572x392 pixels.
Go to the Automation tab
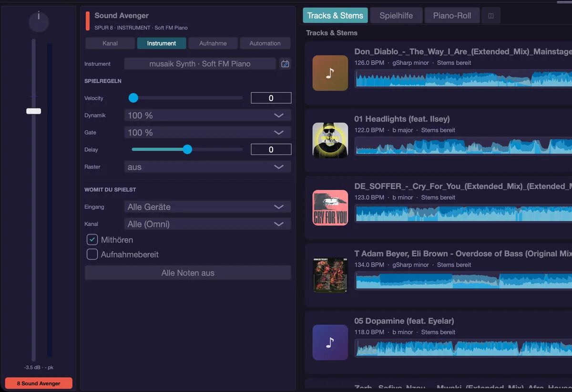pos(265,43)
